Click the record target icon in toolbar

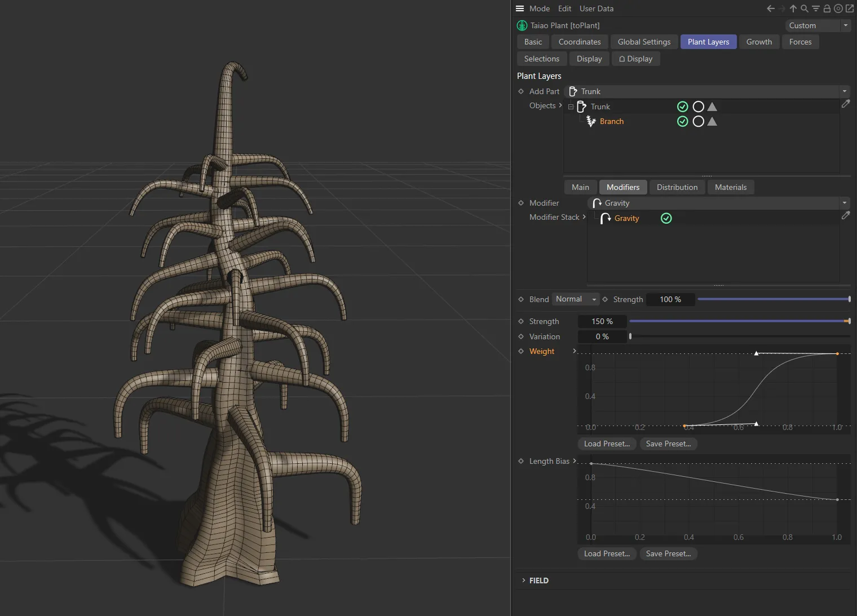tap(838, 8)
